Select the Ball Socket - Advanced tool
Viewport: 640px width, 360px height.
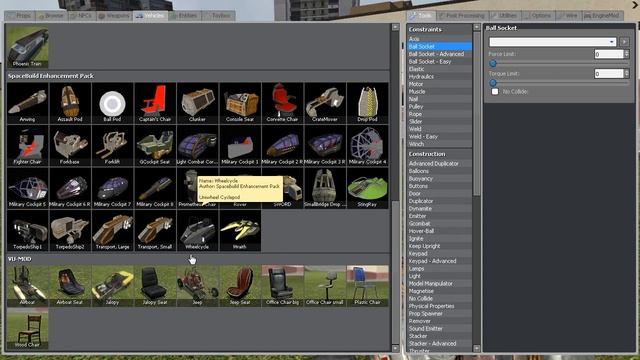[x=440, y=54]
